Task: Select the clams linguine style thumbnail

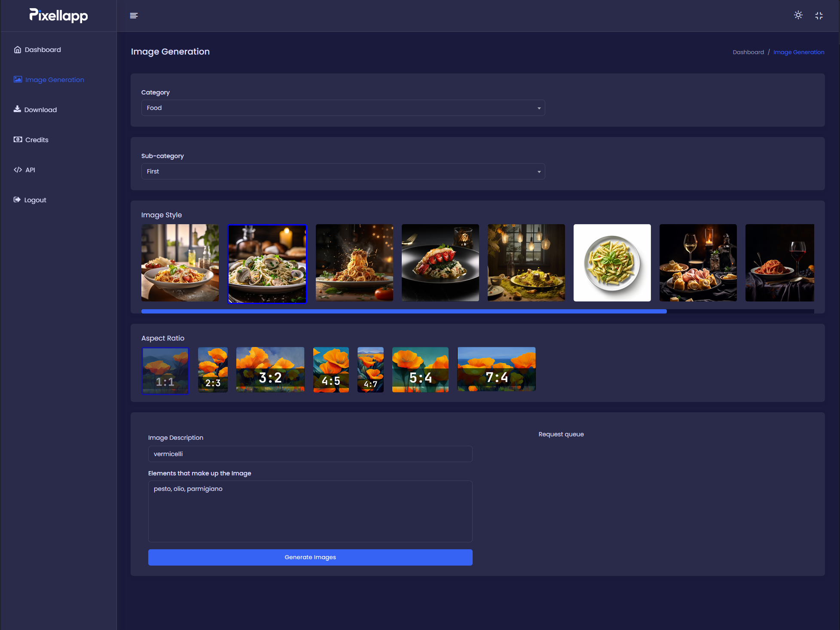Action: [267, 264]
